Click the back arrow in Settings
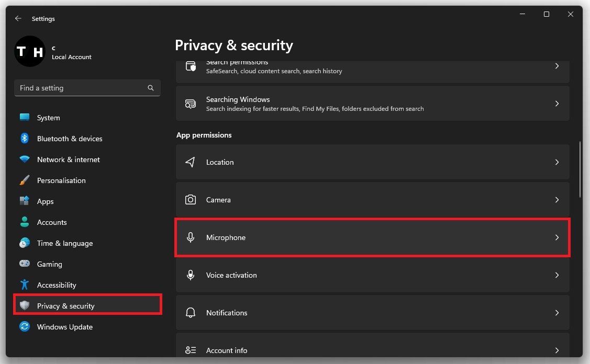Screen dimensions: 590x364 [18, 18]
